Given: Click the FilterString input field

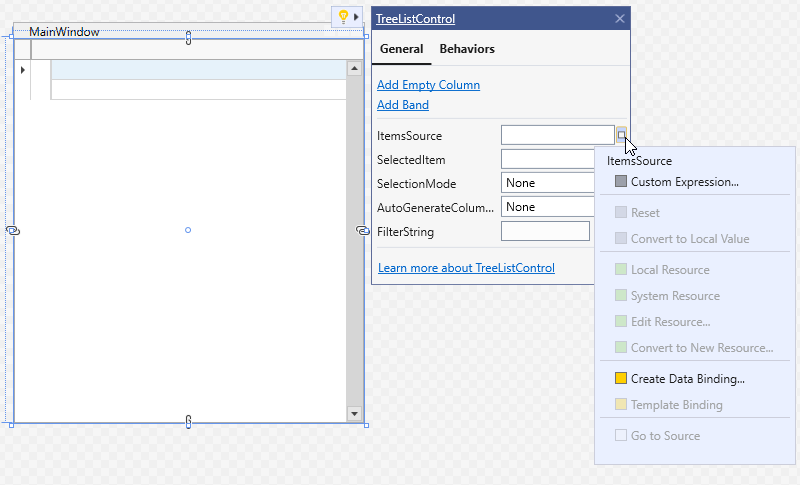Looking at the screenshot, I should pos(545,231).
